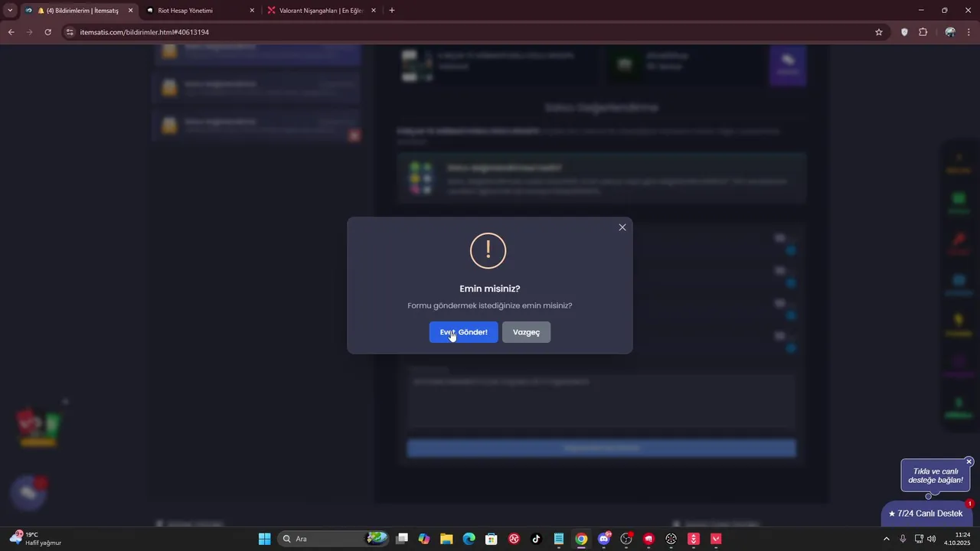Go back to the previous page

[x=11, y=32]
